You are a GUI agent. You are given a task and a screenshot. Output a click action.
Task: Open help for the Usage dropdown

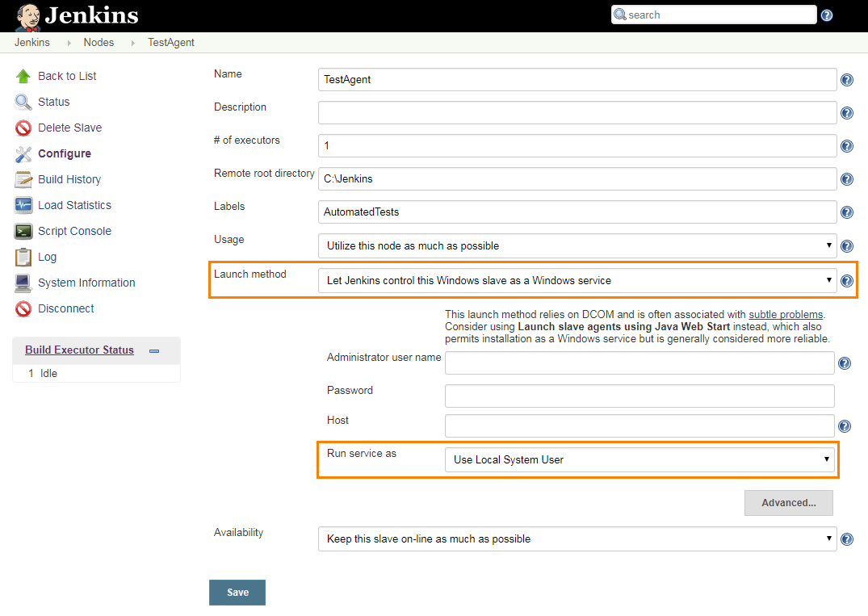pyautogui.click(x=846, y=246)
